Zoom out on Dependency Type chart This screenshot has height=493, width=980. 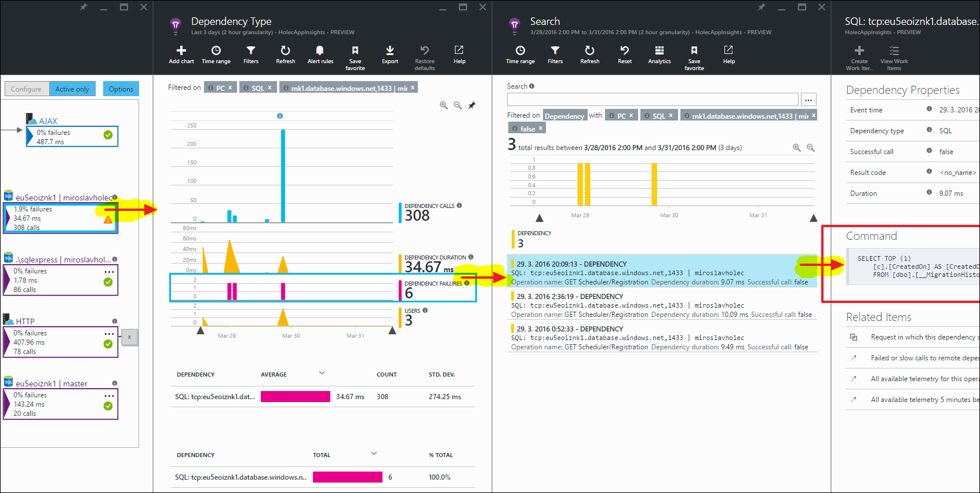[x=458, y=105]
